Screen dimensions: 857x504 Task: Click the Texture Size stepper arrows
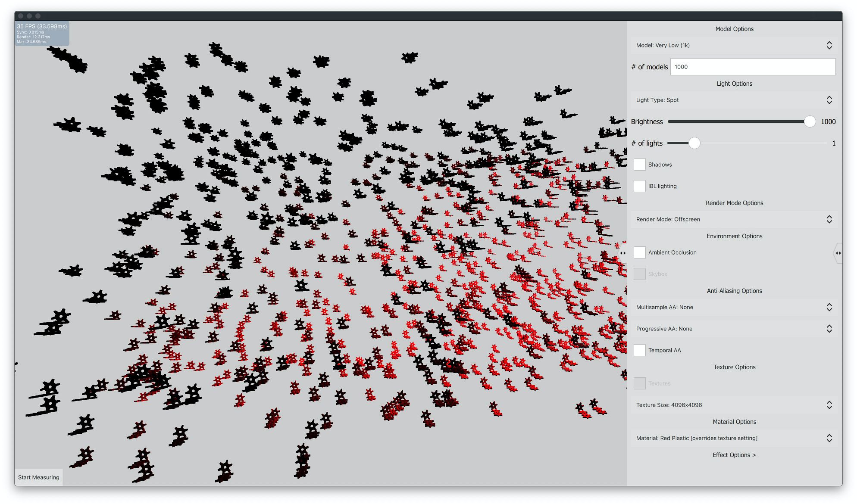pyautogui.click(x=829, y=405)
